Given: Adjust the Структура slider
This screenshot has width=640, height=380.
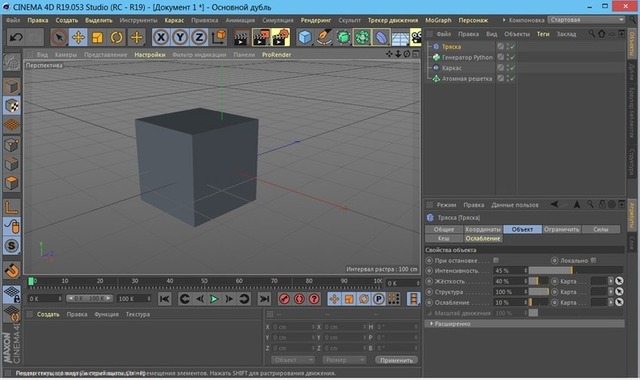Looking at the screenshot, I should pyautogui.click(x=539, y=292).
